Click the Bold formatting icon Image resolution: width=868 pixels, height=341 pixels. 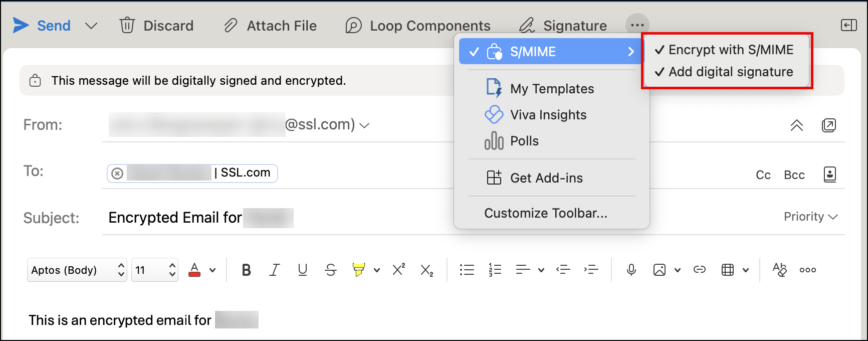[x=246, y=270]
